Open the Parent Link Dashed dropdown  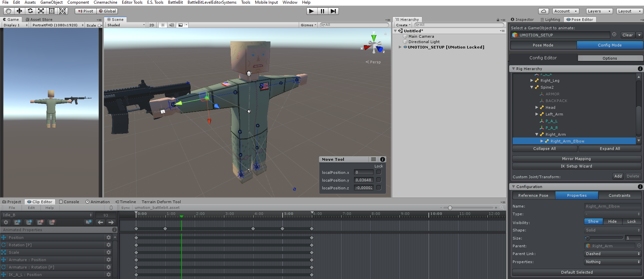(x=613, y=254)
